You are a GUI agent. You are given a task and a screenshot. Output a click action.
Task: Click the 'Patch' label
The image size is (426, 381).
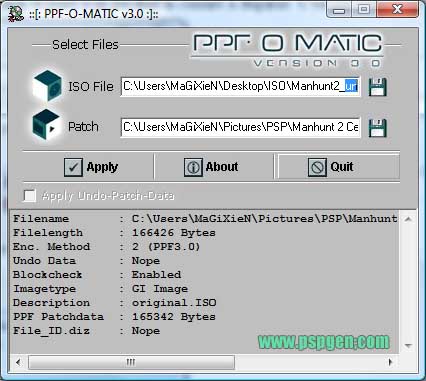[83, 127]
